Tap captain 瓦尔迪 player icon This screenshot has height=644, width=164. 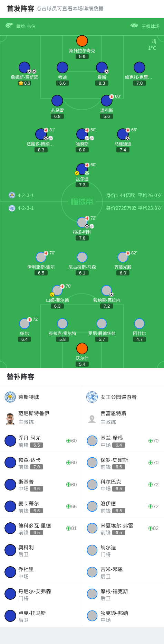click(x=82, y=169)
